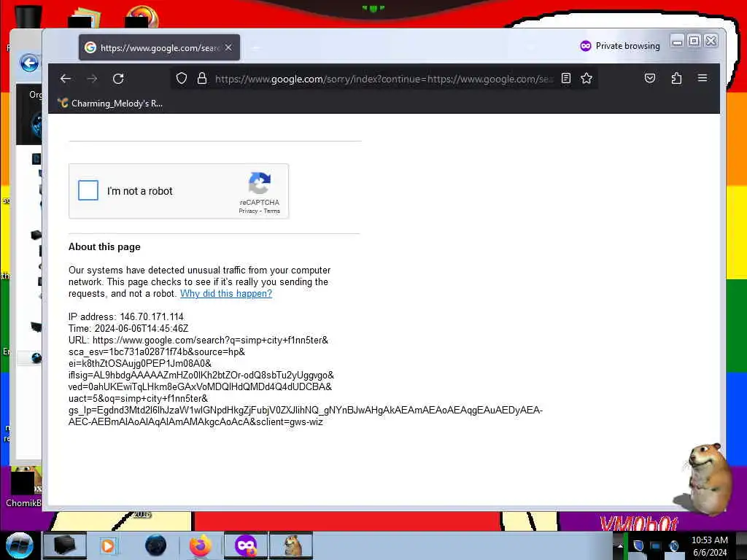Screen dimensions: 747x560
Task: Open the Why did this happen? link
Action: click(x=226, y=294)
